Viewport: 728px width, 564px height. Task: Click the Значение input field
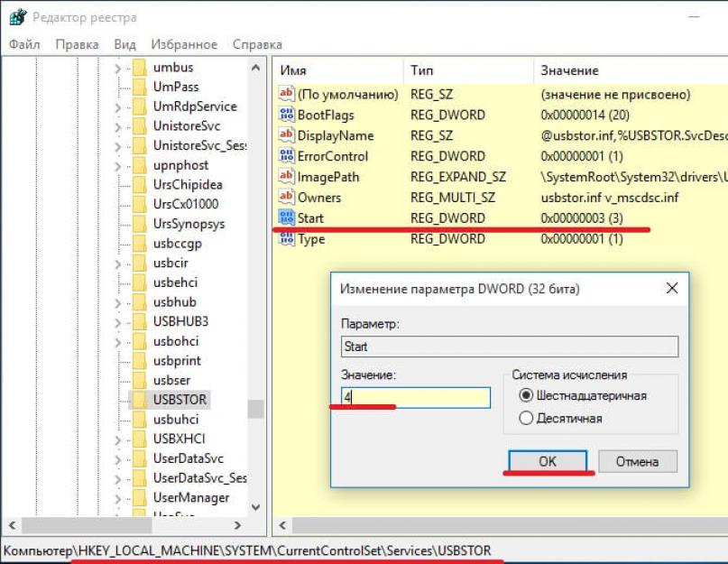click(x=416, y=397)
